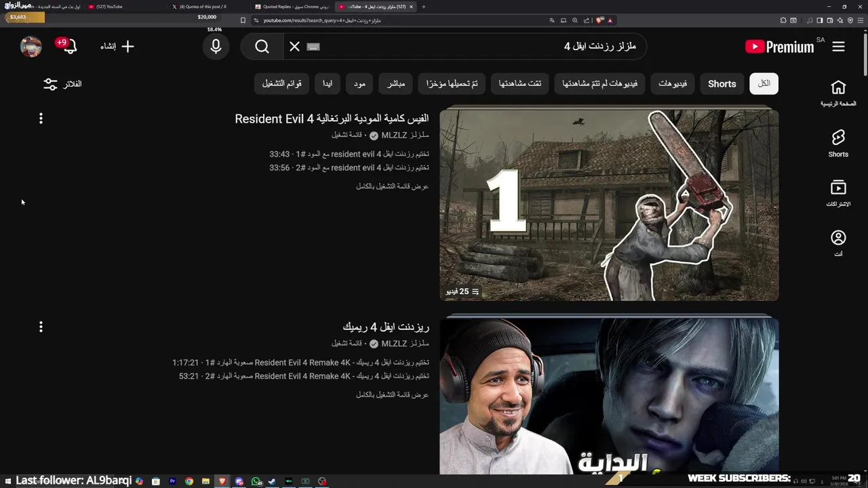Open the Create button (إنشاء)
Image resolution: width=868 pixels, height=488 pixels.
click(117, 46)
